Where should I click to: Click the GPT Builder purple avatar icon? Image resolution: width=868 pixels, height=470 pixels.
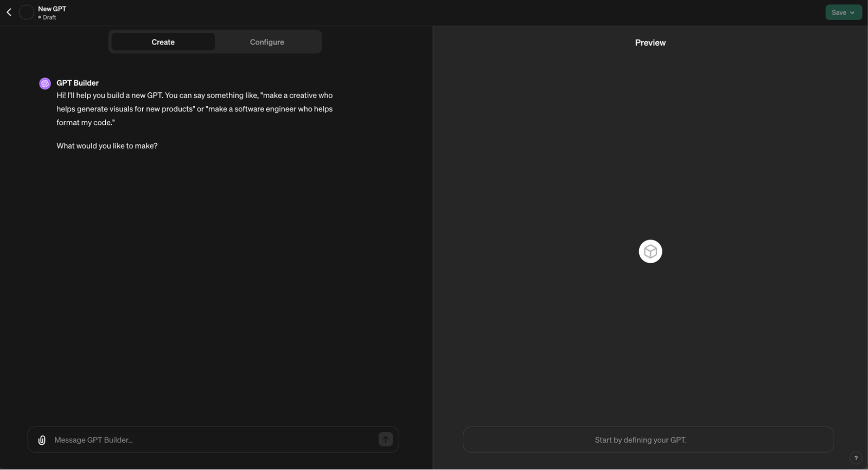point(45,83)
